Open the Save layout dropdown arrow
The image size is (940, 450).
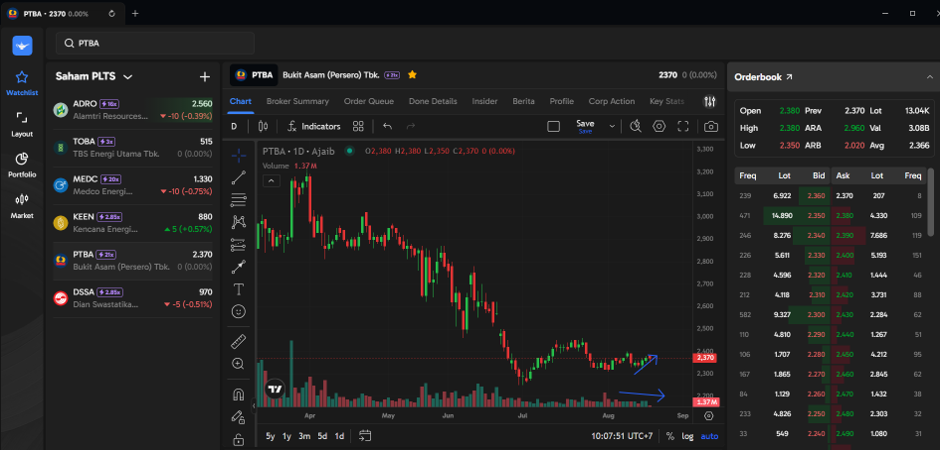coord(612,126)
